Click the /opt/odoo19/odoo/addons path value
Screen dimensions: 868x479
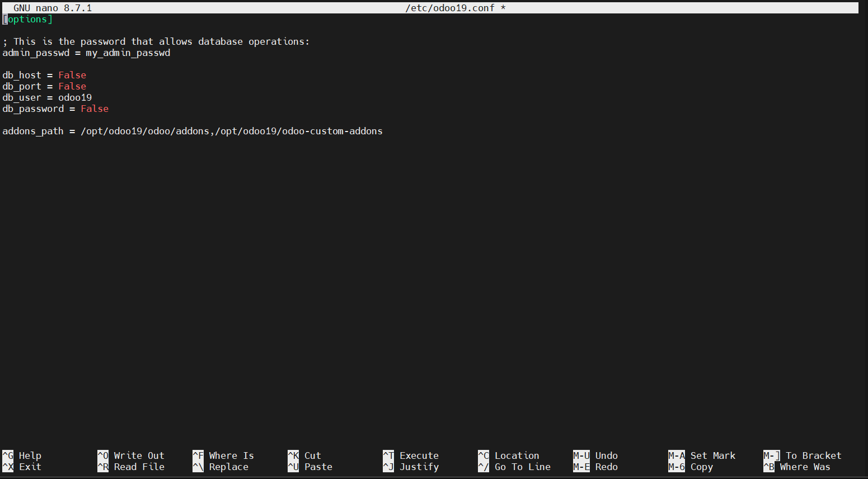click(x=145, y=131)
